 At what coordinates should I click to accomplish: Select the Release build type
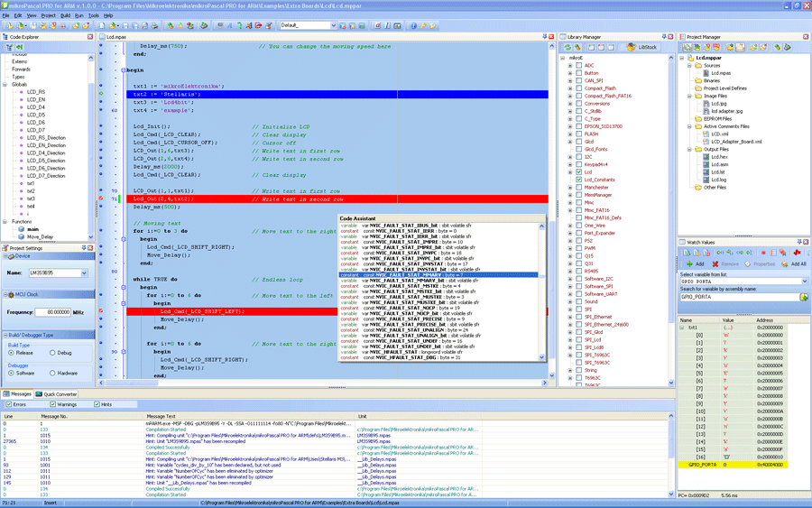tap(11, 353)
